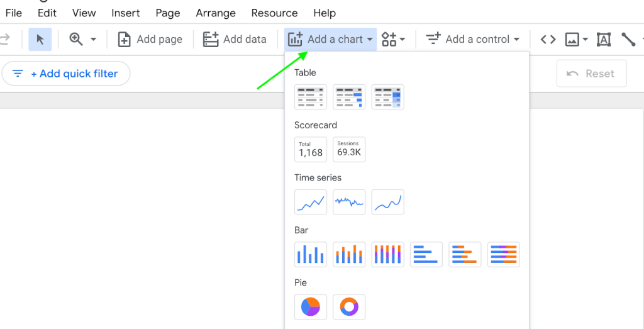Screen dimensions: 644x329
Task: Click the Add page button
Action: (150, 40)
